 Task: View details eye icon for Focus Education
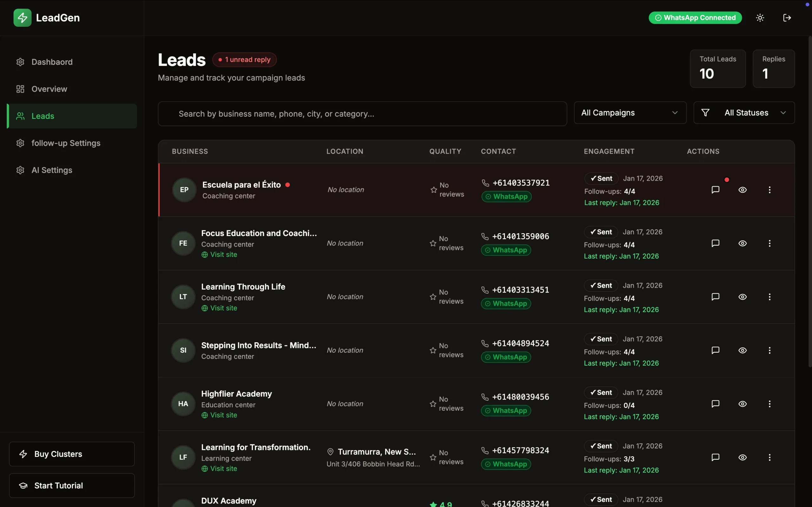pos(742,243)
